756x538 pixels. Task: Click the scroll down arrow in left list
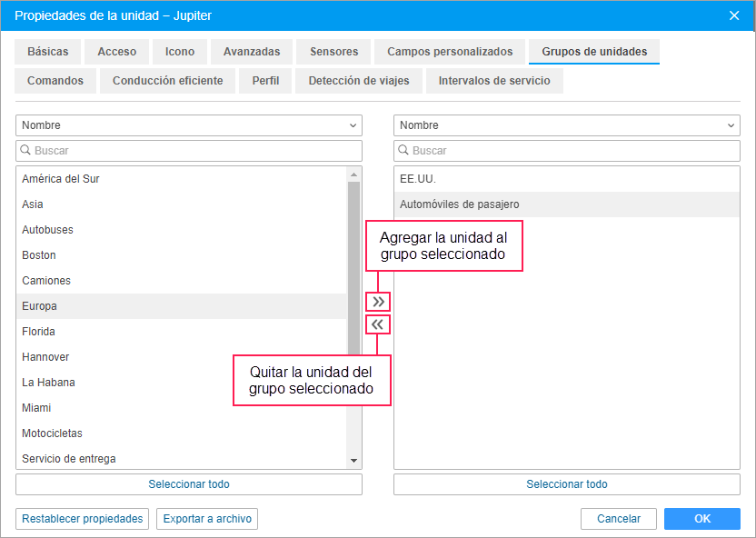[353, 461]
